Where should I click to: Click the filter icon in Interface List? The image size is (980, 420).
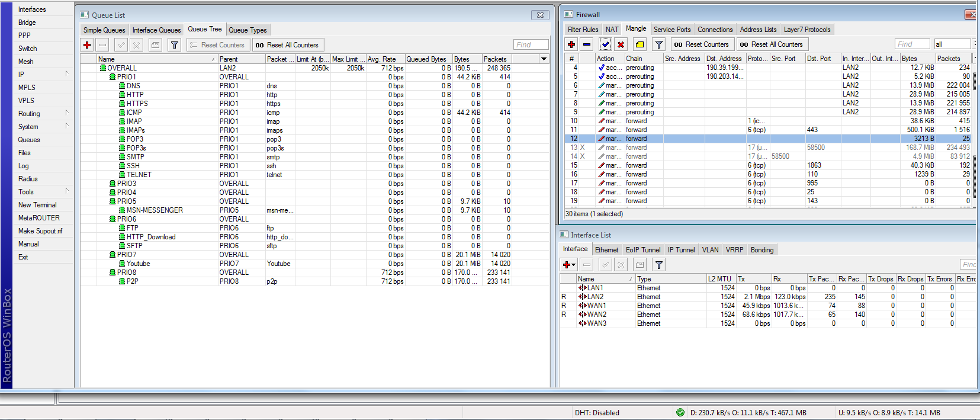658,265
